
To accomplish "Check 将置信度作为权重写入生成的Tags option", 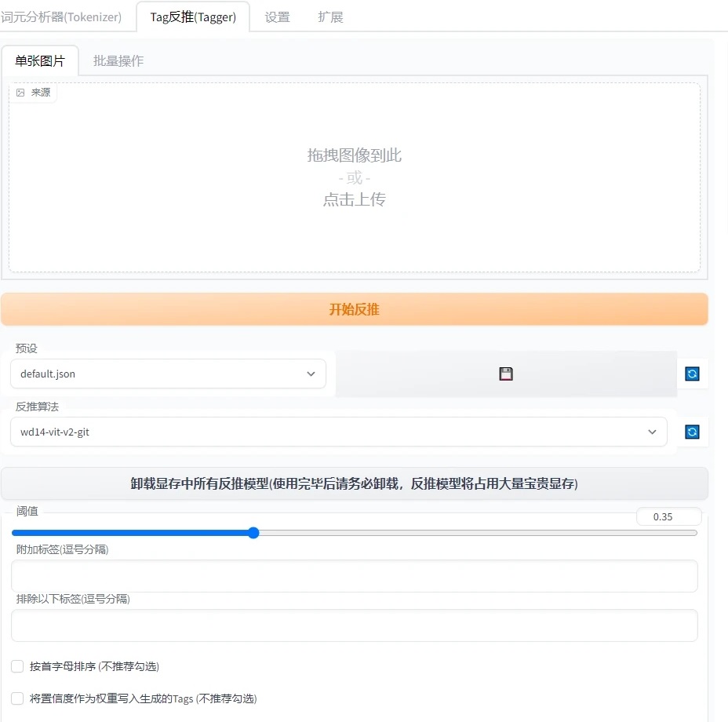I will [16, 698].
